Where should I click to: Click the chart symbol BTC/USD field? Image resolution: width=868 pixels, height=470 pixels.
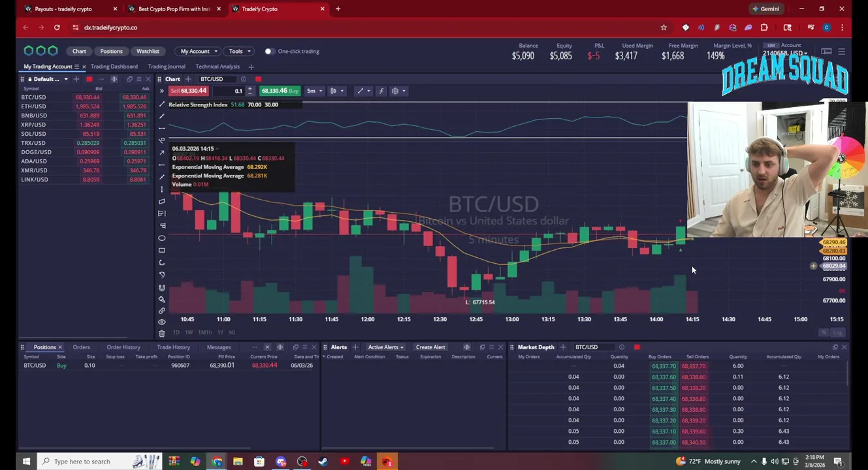point(217,79)
